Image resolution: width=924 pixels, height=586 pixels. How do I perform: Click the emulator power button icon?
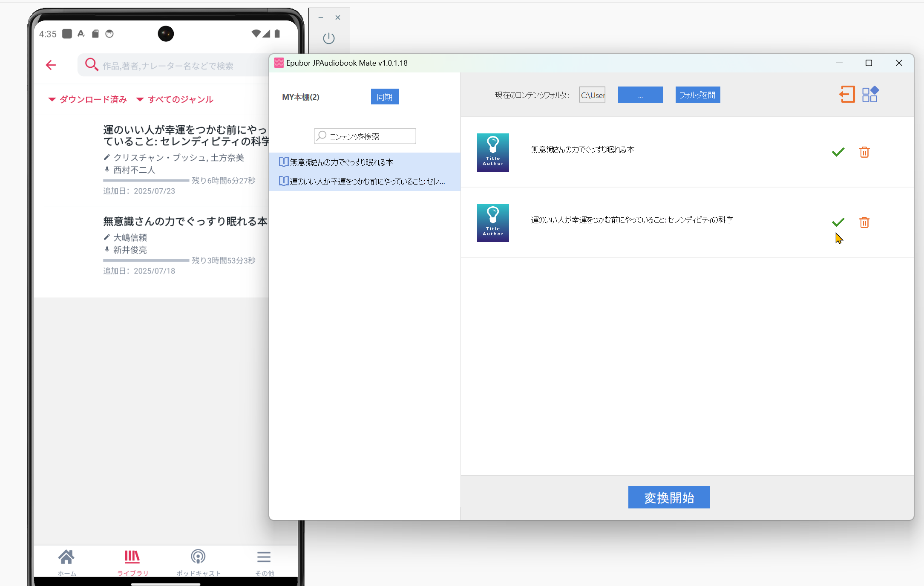coord(328,38)
